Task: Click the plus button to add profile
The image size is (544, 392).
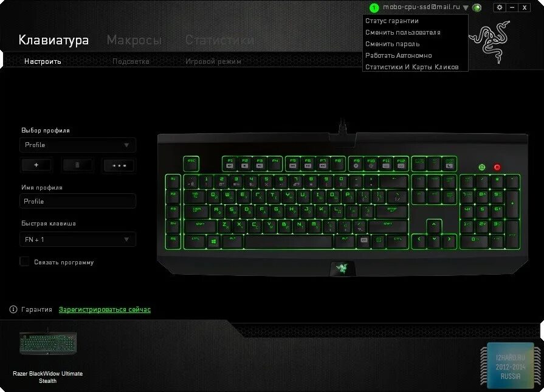Action: tap(36, 165)
